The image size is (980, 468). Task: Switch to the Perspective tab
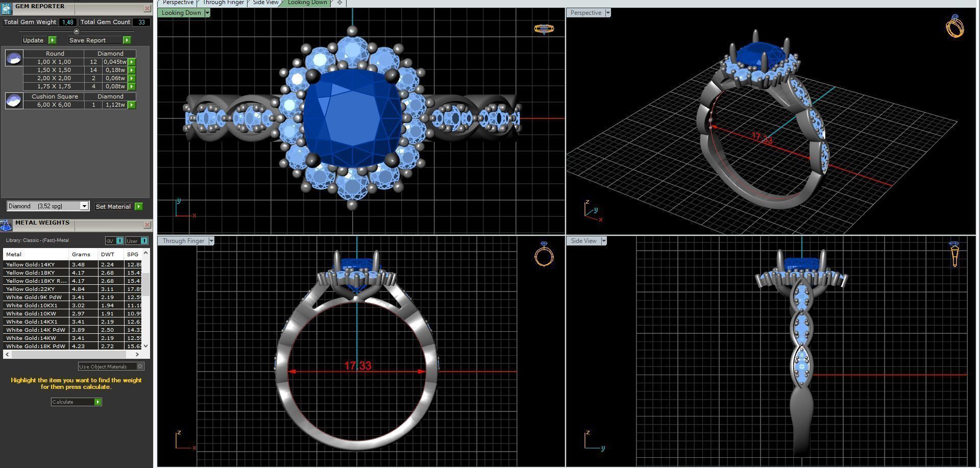pos(178,3)
